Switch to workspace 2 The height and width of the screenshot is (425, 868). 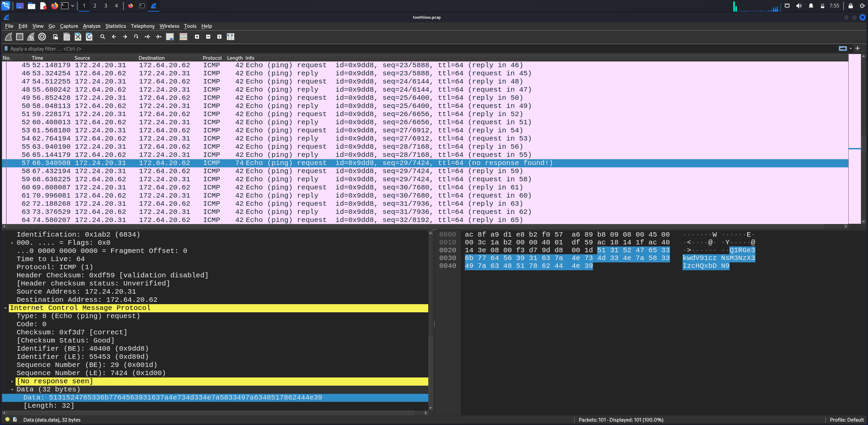95,6
